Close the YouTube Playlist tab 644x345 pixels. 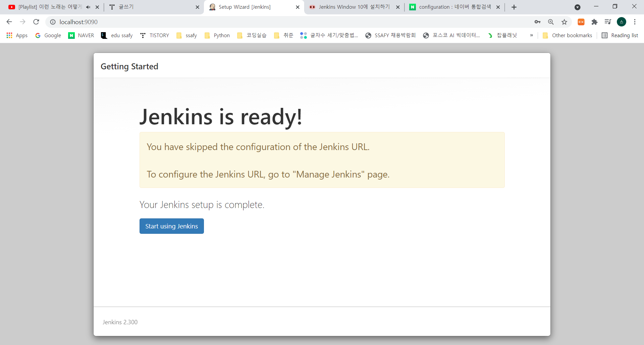(97, 7)
